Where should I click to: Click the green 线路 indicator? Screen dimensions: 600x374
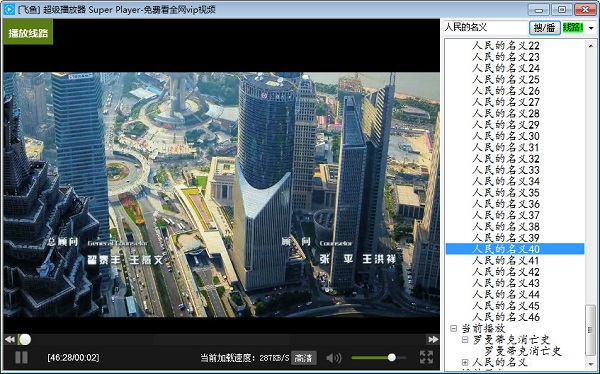click(x=573, y=28)
